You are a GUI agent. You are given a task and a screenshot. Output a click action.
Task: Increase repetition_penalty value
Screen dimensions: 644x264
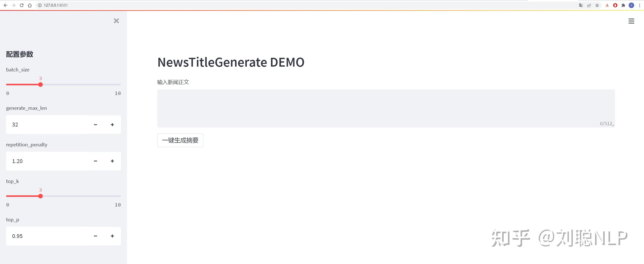(112, 161)
